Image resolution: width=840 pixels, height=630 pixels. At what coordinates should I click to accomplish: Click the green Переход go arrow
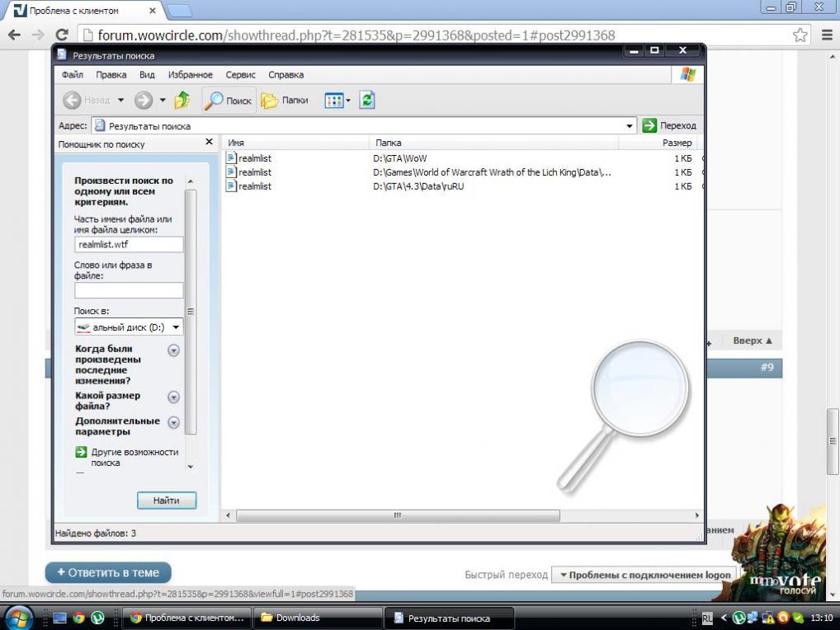pyautogui.click(x=650, y=125)
